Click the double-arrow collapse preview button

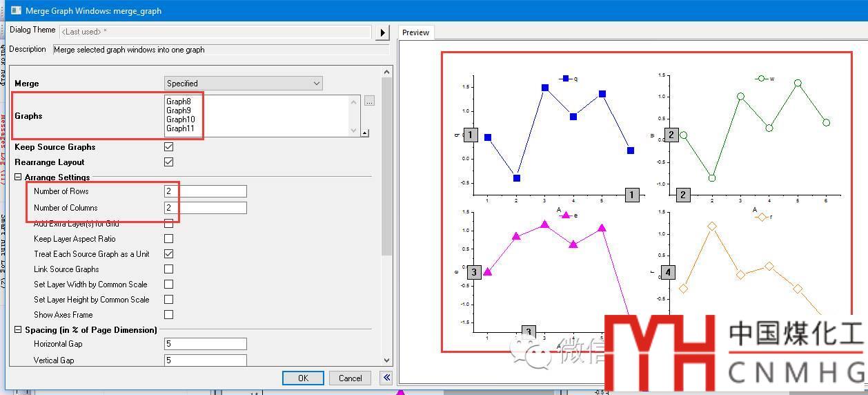coord(386,378)
